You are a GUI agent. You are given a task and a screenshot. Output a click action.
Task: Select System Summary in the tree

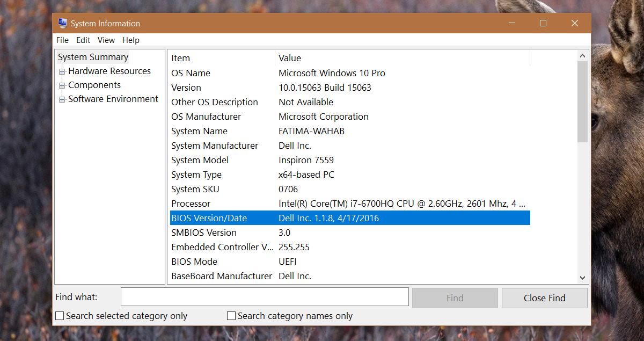tap(93, 57)
